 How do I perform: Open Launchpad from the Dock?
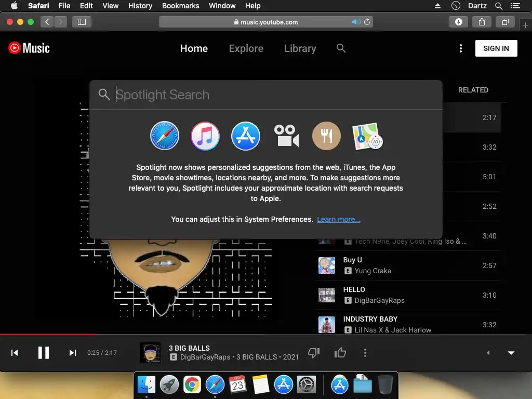[x=169, y=385]
